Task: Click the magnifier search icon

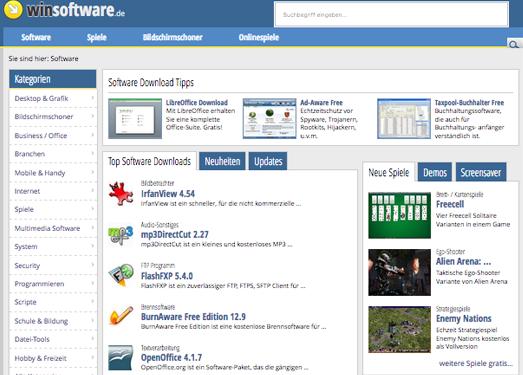Action: pos(514,44)
